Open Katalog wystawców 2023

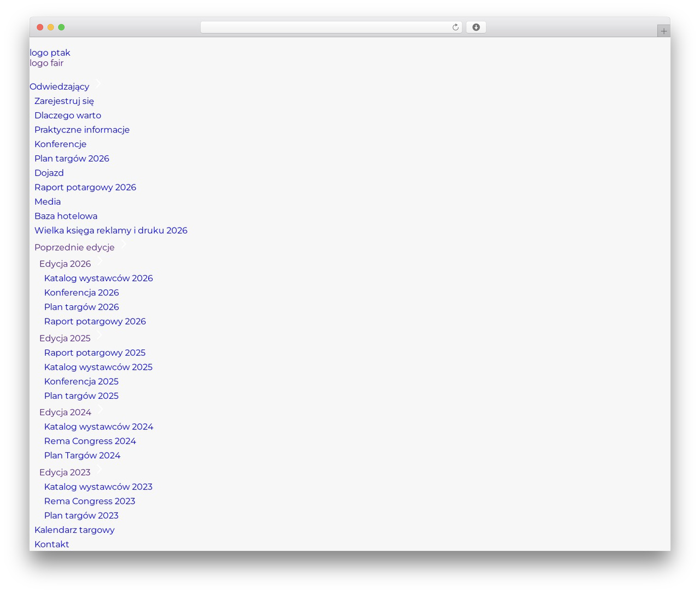(x=98, y=487)
